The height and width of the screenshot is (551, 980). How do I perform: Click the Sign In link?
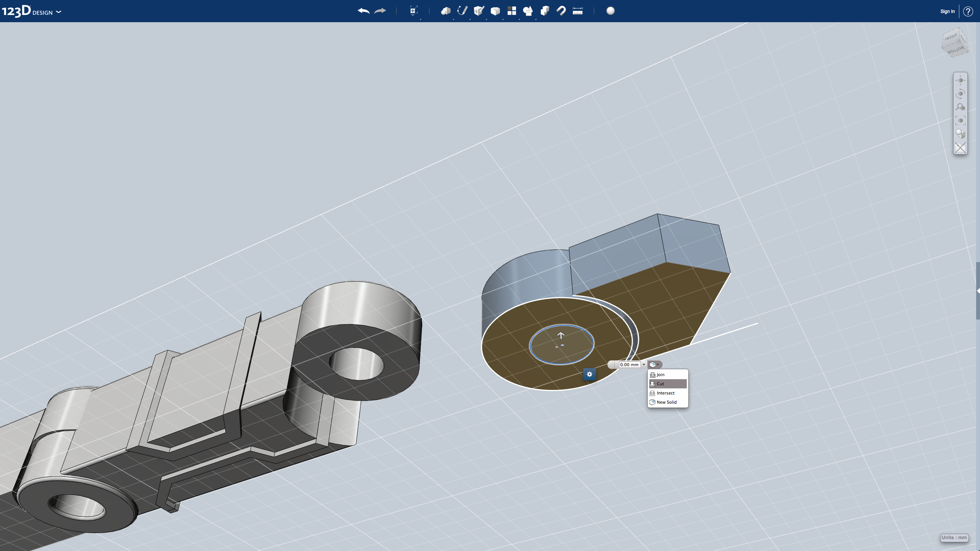947,11
